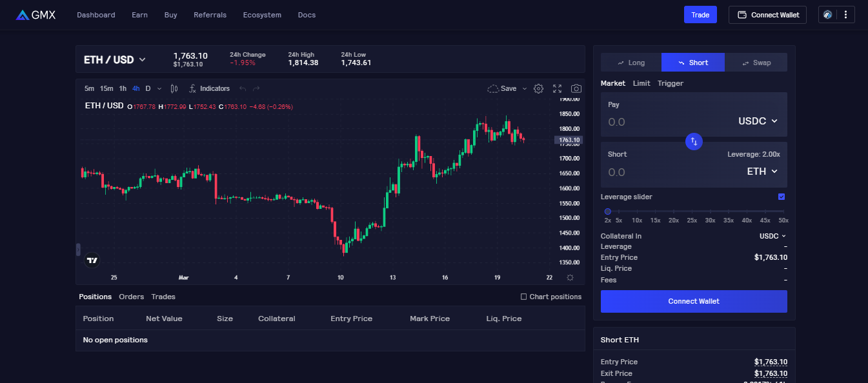This screenshot has width=868, height=383.
Task: Click the Pay amount input field
Action: 665,121
